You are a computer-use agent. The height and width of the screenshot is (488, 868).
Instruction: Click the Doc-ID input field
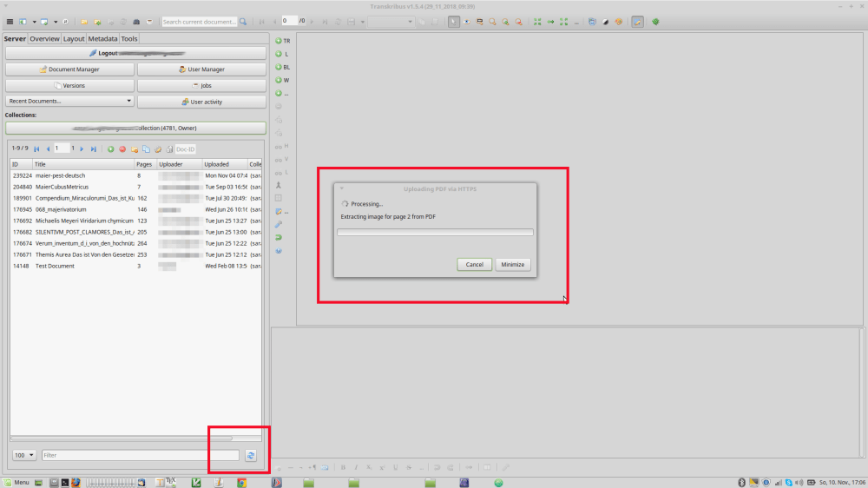(186, 149)
